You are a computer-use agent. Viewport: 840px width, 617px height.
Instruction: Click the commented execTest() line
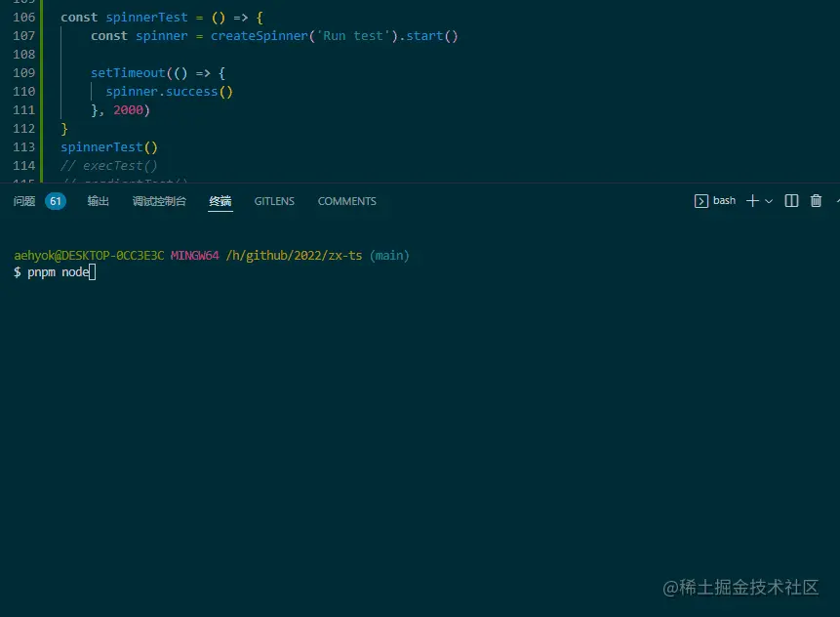coord(108,166)
